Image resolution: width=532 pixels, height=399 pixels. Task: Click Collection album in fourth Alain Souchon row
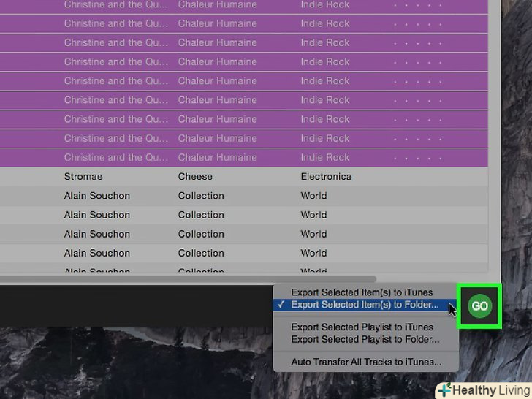click(201, 253)
